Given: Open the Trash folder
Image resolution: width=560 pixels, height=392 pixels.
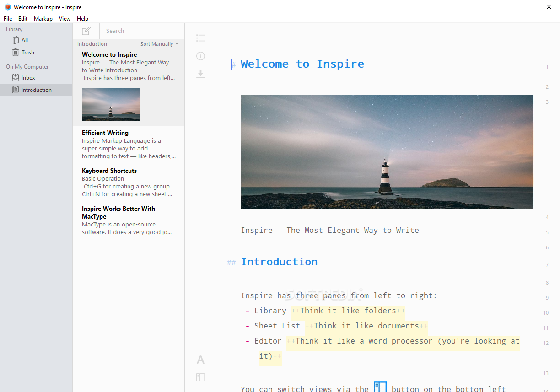Looking at the screenshot, I should pos(36,53).
